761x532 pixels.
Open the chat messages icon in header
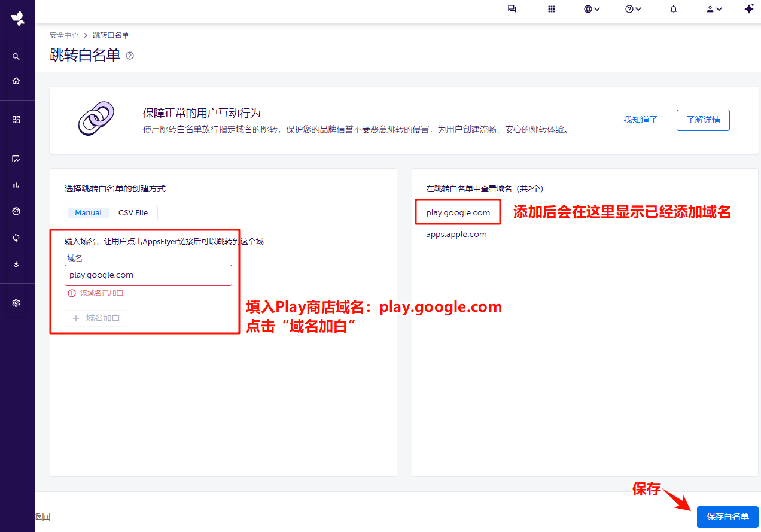pyautogui.click(x=512, y=9)
